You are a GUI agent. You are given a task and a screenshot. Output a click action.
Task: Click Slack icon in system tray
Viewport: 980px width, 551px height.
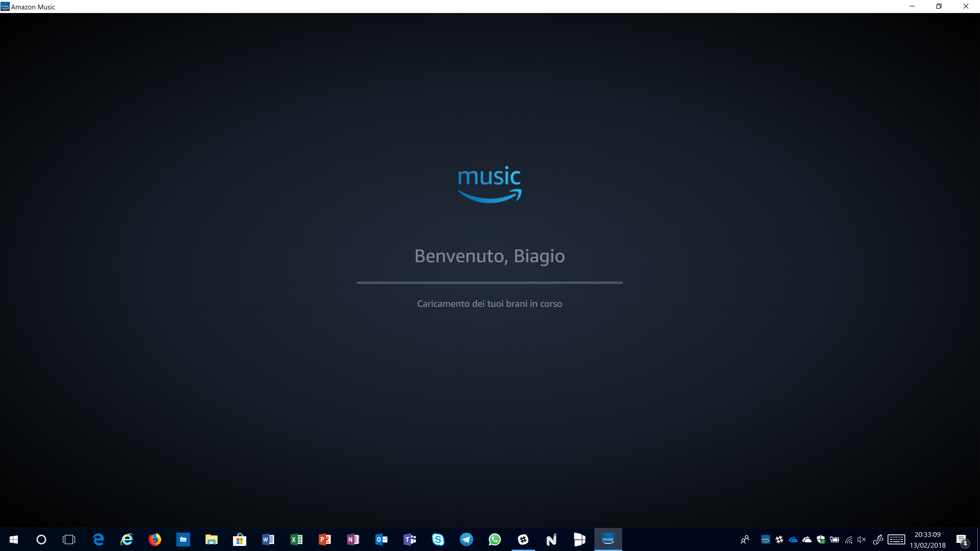tap(779, 539)
